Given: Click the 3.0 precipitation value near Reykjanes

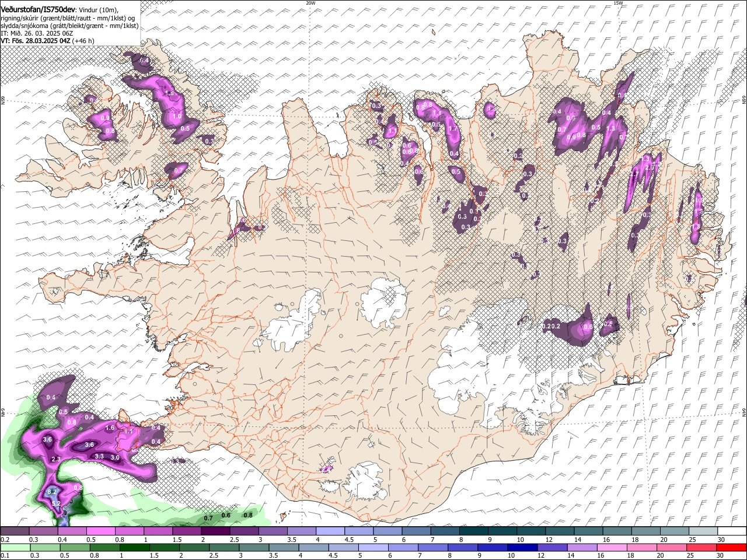Looking at the screenshot, I should [x=115, y=457].
